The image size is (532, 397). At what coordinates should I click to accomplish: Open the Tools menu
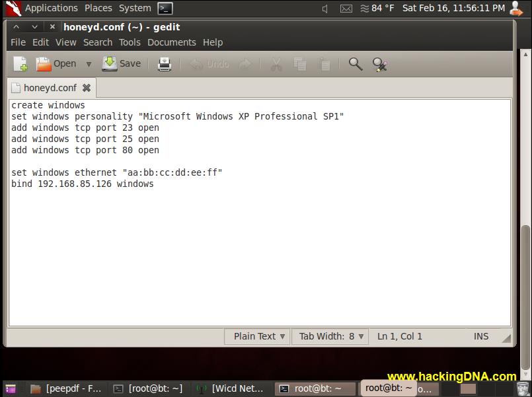click(130, 42)
